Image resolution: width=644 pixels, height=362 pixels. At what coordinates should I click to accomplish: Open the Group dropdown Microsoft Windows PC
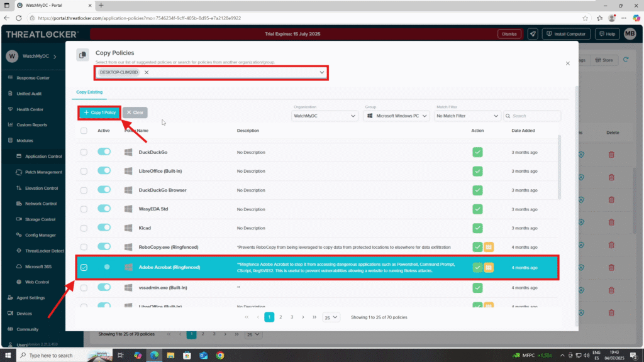point(396,116)
